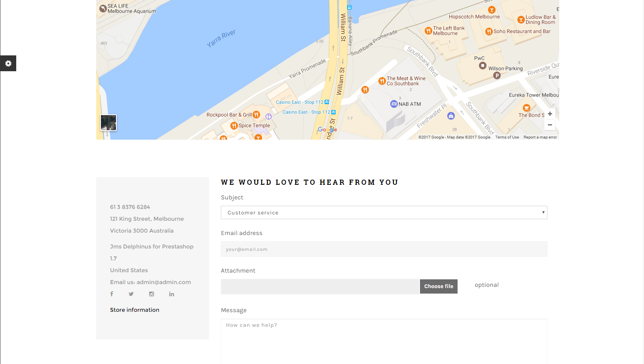The width and height of the screenshot is (644, 364).
Task: Click the 'We would love to hear from you' heading
Action: 310,182
